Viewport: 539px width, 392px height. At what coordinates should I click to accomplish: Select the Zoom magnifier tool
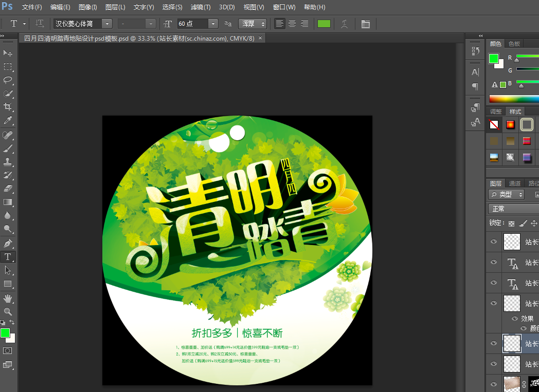tap(8, 311)
